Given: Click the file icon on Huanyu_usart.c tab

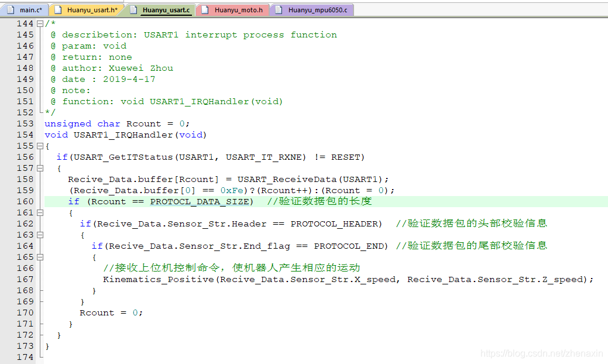Looking at the screenshot, I should coord(133,10).
